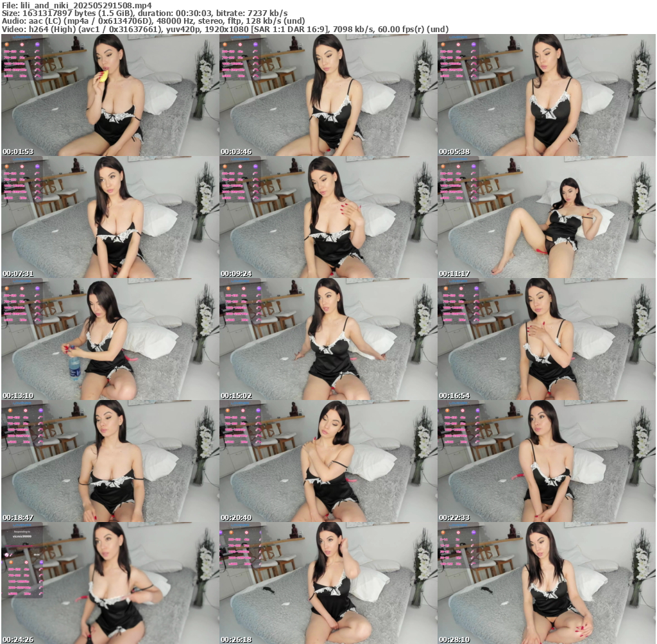This screenshot has width=657, height=644.
Task: Open the thumbnail at 00:28:10
Action: [547, 583]
